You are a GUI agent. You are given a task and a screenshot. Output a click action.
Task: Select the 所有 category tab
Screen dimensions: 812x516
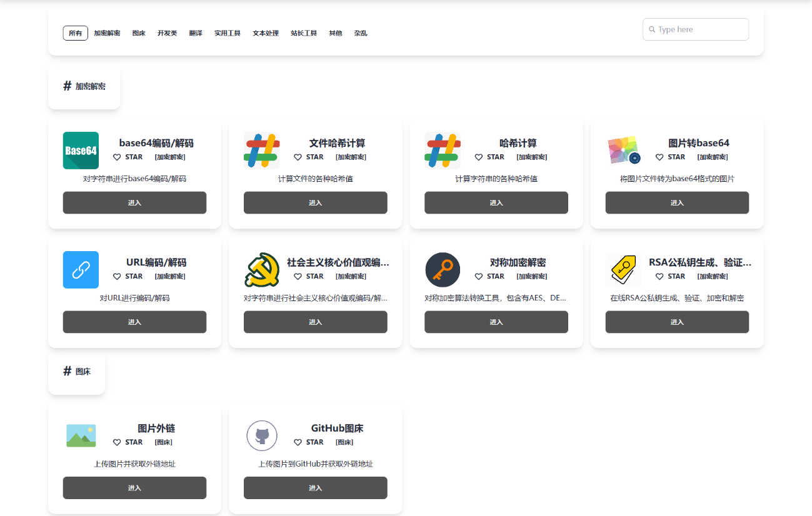(x=75, y=33)
